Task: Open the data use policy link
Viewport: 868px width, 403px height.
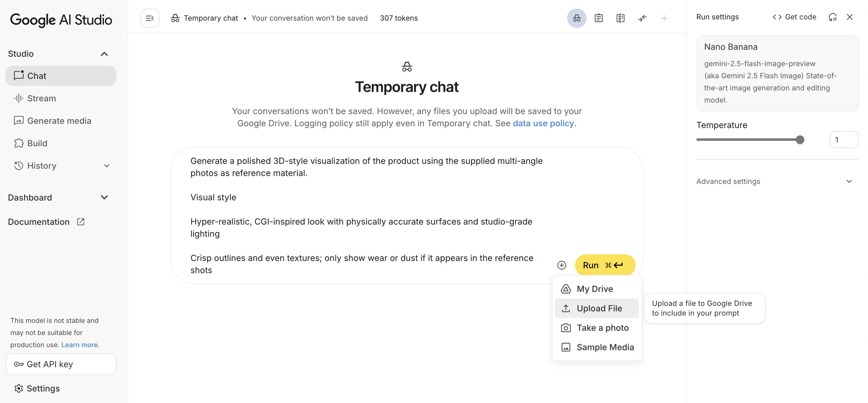Action: point(543,124)
